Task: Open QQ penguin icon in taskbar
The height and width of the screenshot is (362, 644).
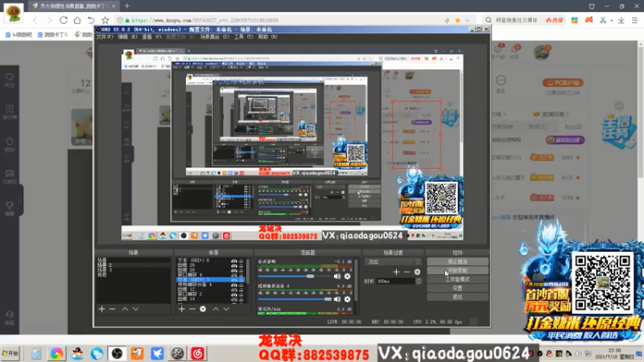Action: (x=76, y=353)
